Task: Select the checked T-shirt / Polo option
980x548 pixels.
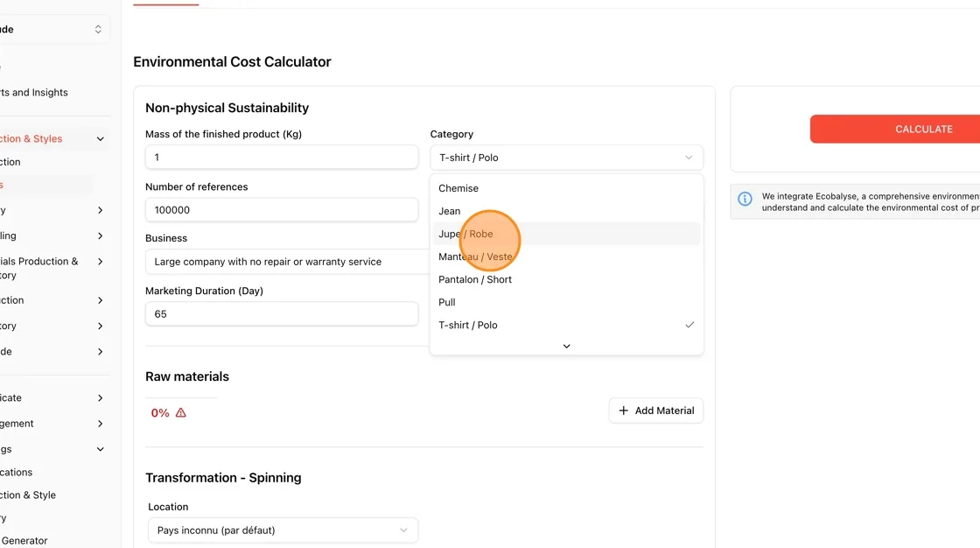Action: pyautogui.click(x=565, y=326)
